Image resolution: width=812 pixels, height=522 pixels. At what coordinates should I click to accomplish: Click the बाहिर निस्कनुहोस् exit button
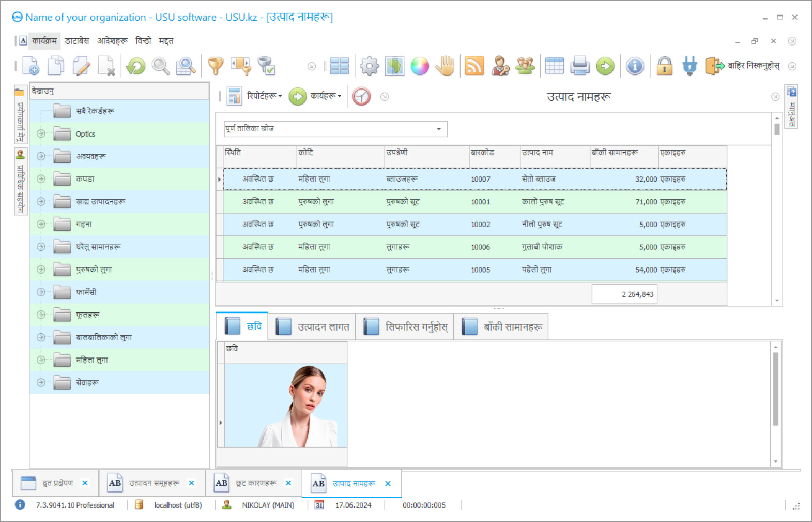743,66
